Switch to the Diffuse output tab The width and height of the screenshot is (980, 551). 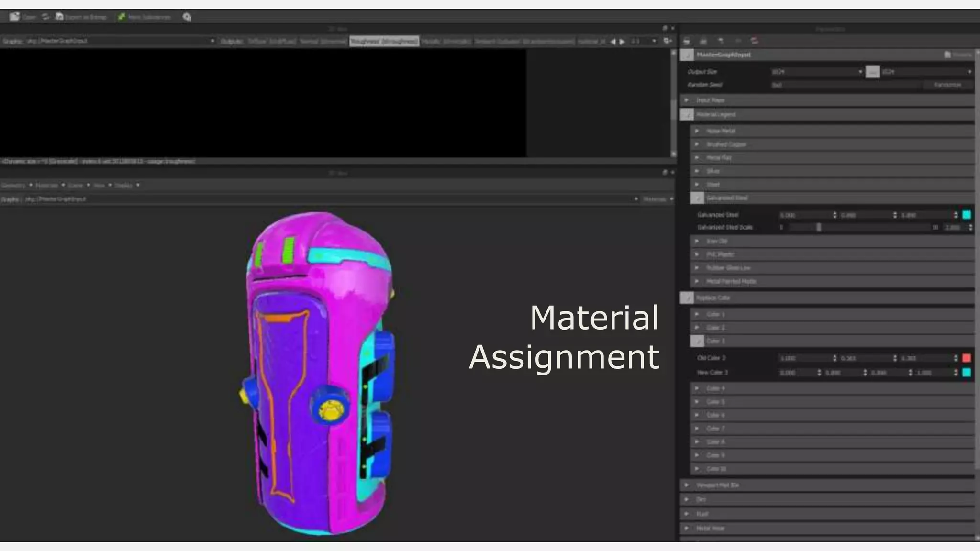pyautogui.click(x=272, y=42)
